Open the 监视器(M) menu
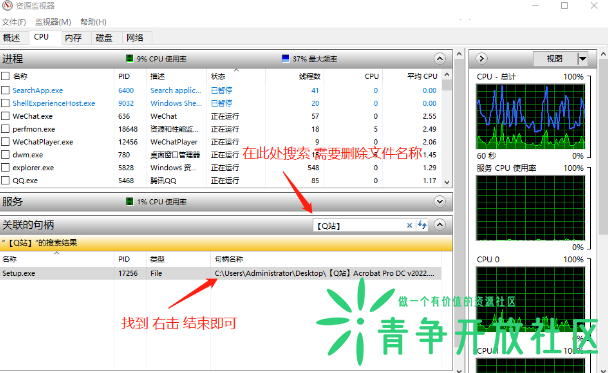The height and width of the screenshot is (373, 608). point(53,22)
